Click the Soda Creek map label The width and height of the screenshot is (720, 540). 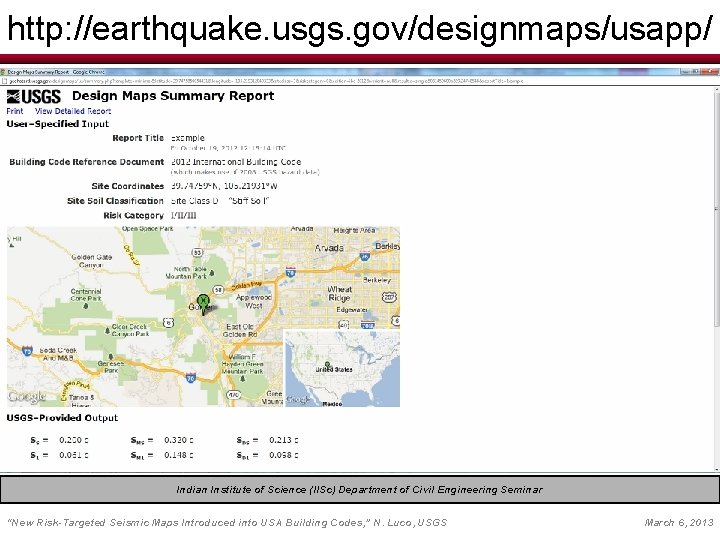tap(58, 354)
